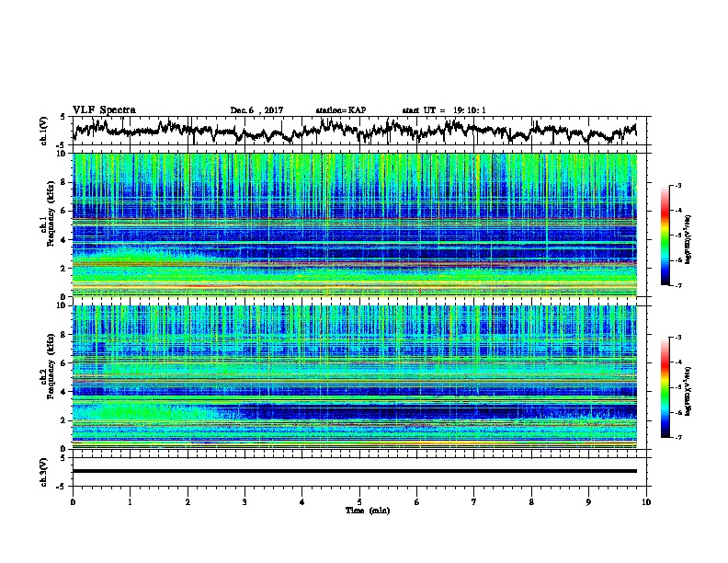The height and width of the screenshot is (563, 728).
Task: Click the '0' tick on the Time axis
Action: 73,502
